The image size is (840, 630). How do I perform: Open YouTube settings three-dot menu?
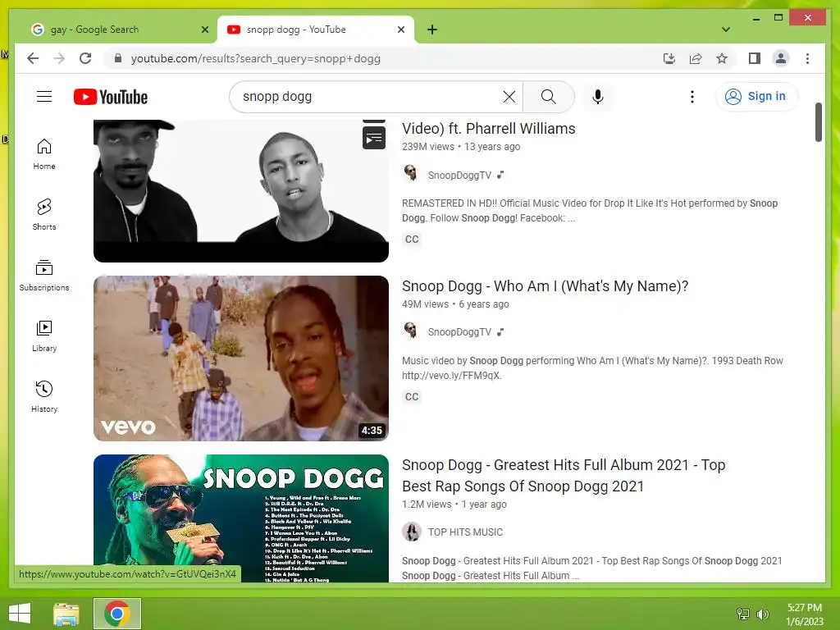click(x=692, y=97)
